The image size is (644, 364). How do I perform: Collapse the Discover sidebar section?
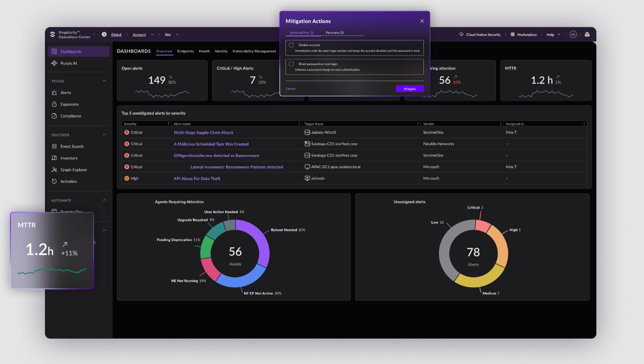point(104,135)
